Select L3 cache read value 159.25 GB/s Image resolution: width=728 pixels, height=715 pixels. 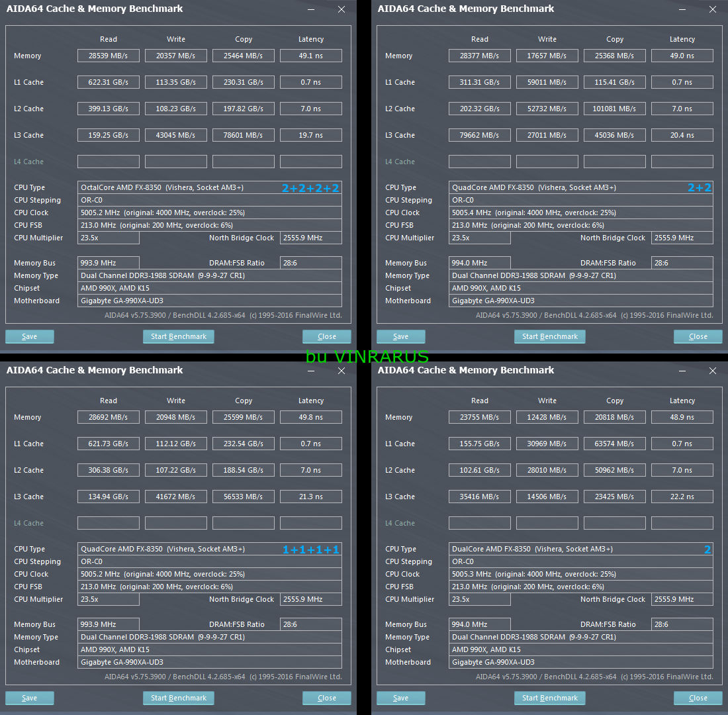[108, 135]
